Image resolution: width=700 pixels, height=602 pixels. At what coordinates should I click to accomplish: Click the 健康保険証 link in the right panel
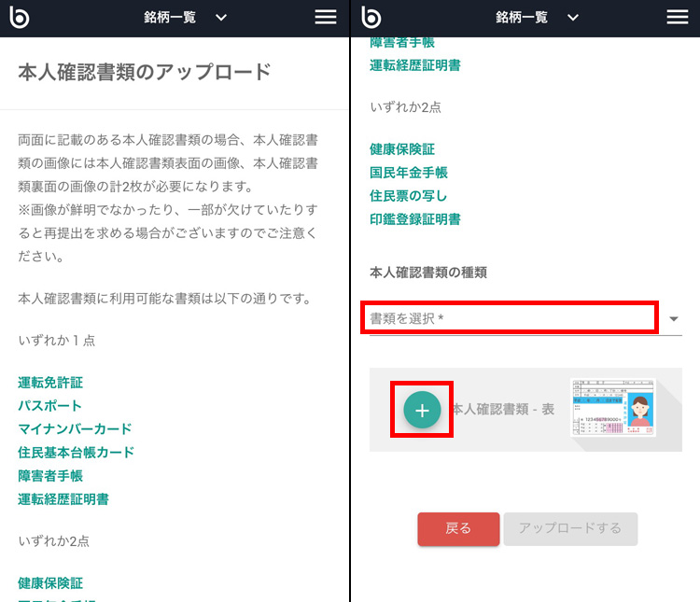point(402,149)
